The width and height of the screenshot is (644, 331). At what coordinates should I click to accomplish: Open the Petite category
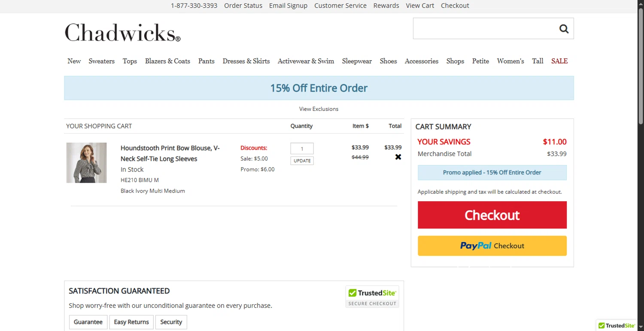click(x=480, y=61)
